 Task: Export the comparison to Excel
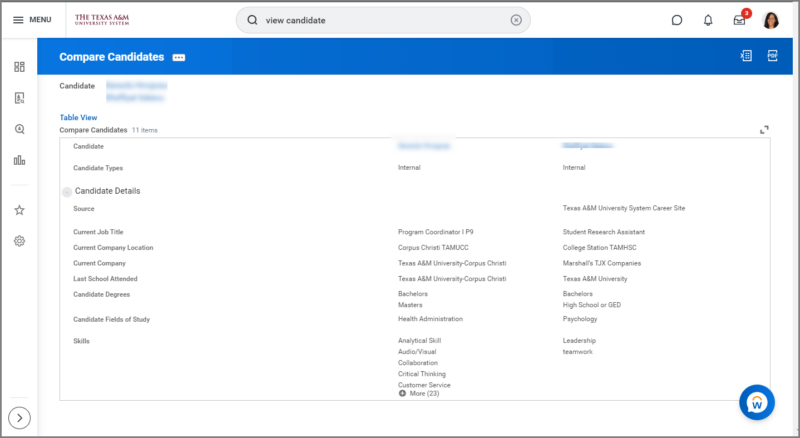pos(746,57)
